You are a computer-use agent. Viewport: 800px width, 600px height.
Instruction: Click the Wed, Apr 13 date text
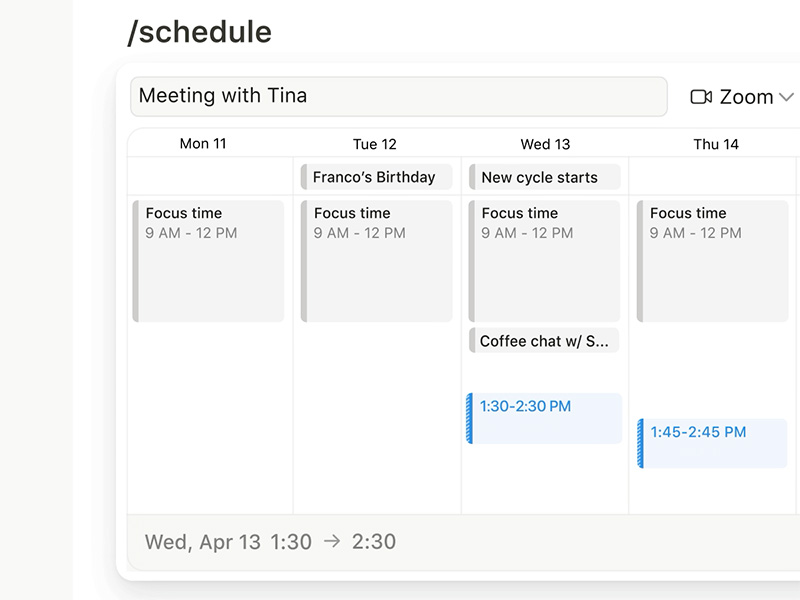[203, 542]
